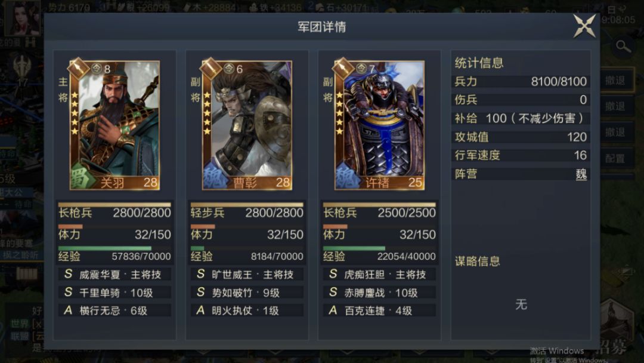Viewport: 644px width, 363px height.
Task: Click the rank badge icon on 许褚's card
Action: click(343, 68)
